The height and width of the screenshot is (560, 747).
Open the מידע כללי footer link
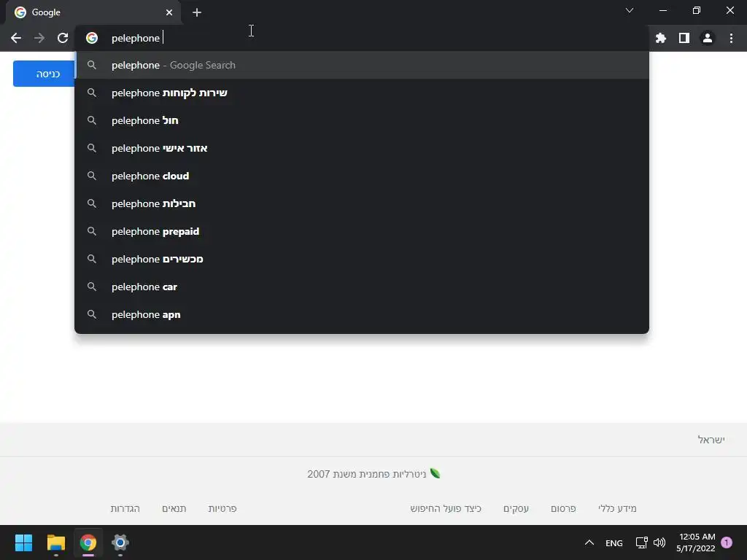(617, 508)
